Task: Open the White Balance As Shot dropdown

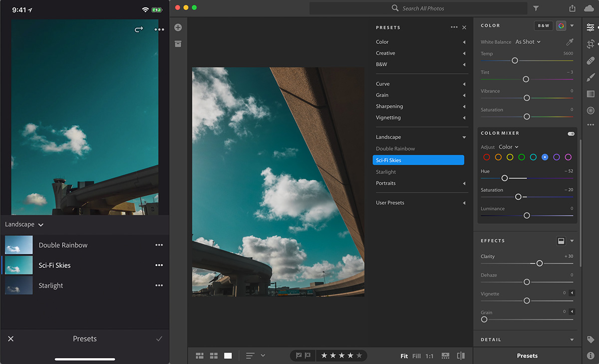Action: pyautogui.click(x=528, y=42)
